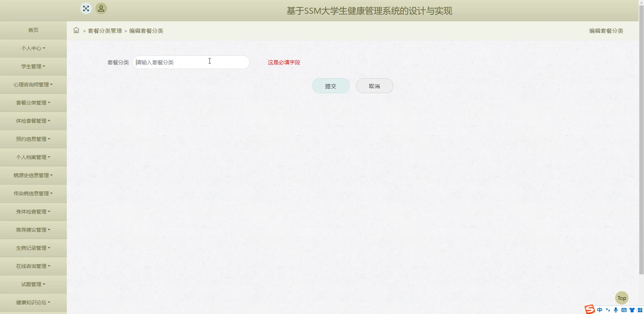This screenshot has height=314, width=644.
Task: Open the IME skin shirt icon
Action: pos(632,310)
